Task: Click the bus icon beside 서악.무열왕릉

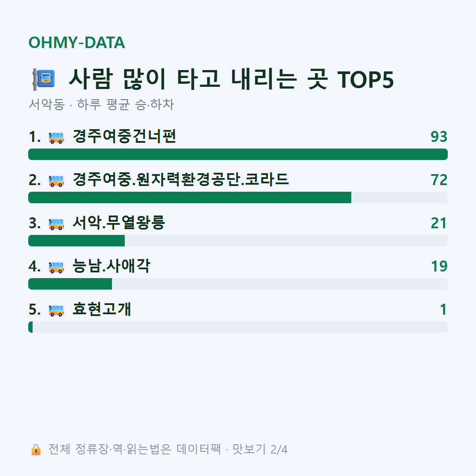Action: click(x=56, y=224)
